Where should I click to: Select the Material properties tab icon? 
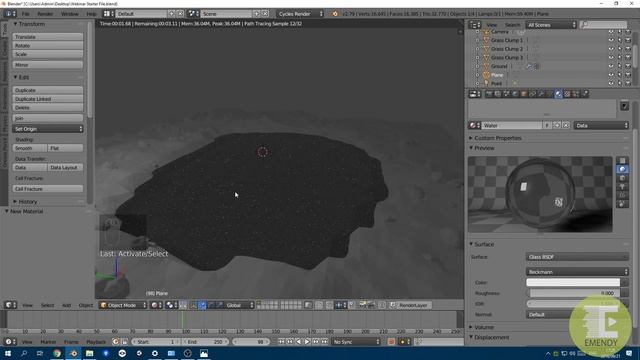coord(558,94)
